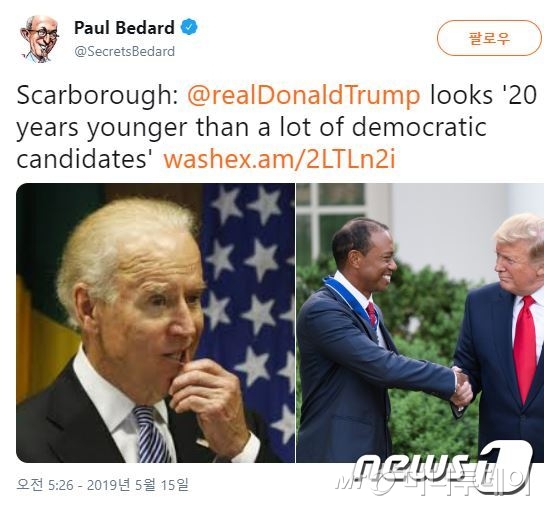Click the striped tie in the left photo
The image size is (544, 506).
(150, 434)
